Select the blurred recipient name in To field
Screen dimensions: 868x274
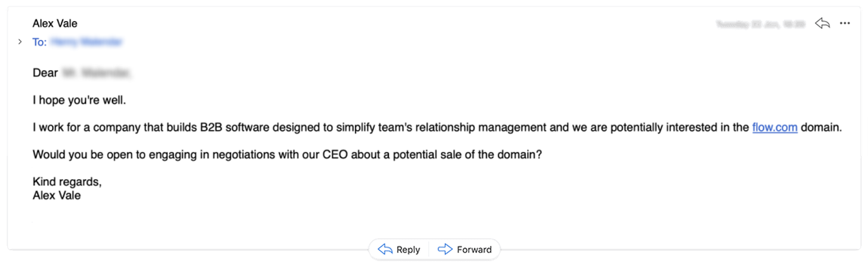pos(86,42)
